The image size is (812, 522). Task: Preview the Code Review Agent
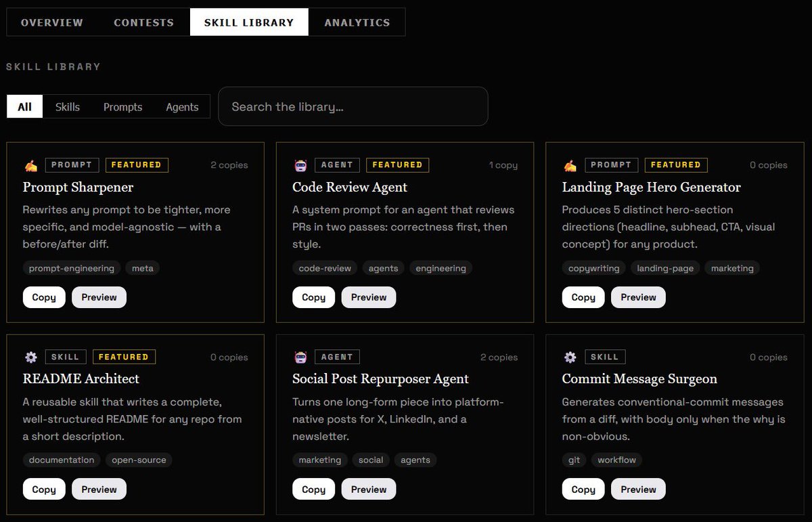tap(369, 297)
